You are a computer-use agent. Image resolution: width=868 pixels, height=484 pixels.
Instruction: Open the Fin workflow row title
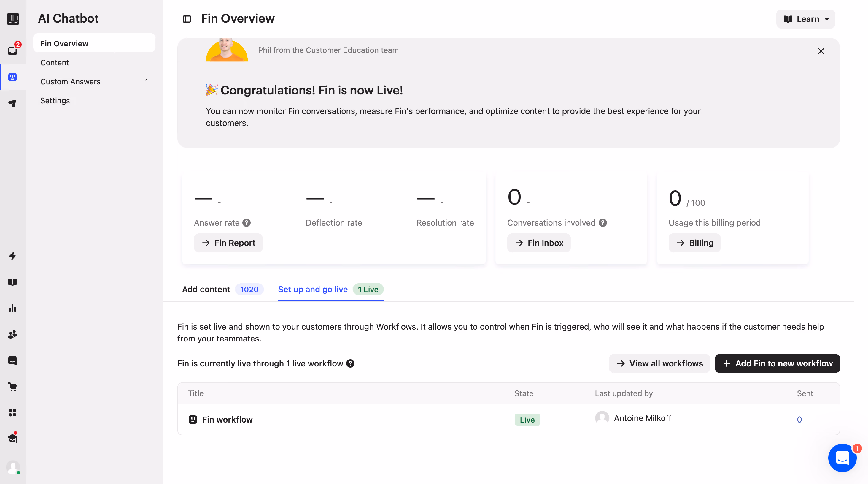(228, 419)
